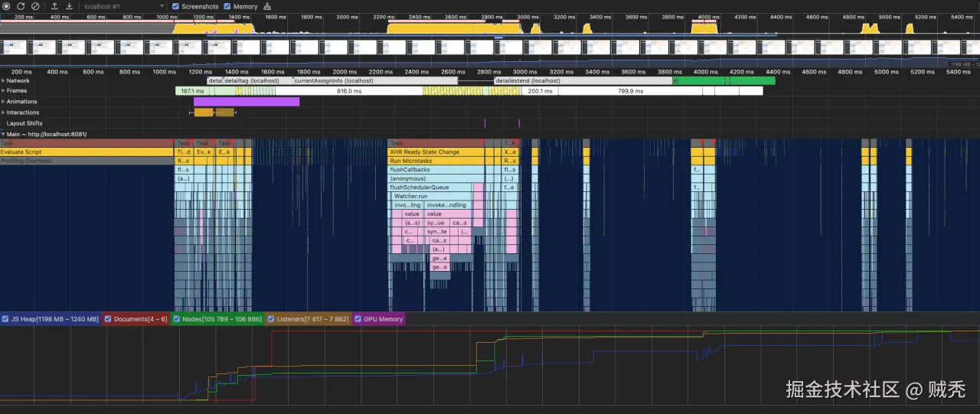Expand the Interactions track

tap(3, 112)
